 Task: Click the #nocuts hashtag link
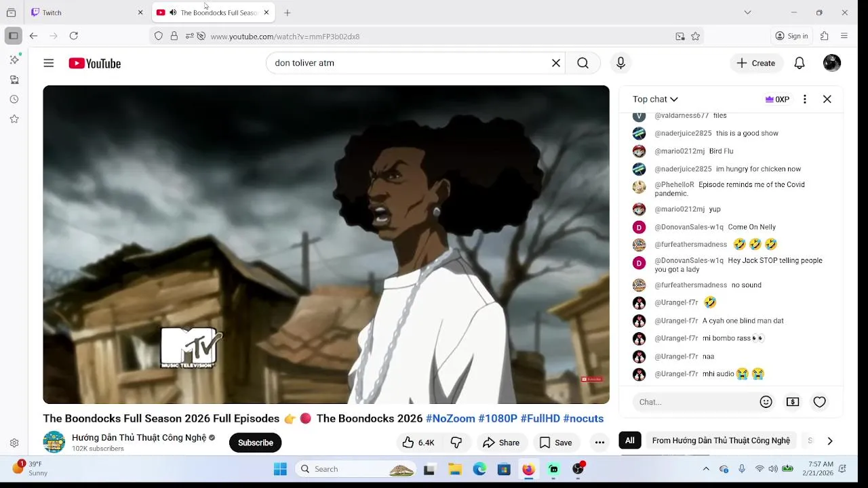[x=583, y=418]
